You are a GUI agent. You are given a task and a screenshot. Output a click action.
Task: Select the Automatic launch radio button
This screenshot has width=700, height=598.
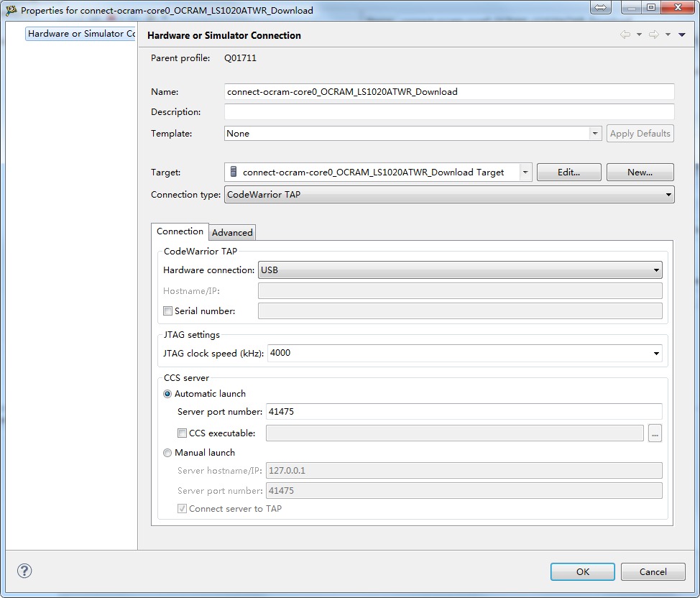click(167, 394)
